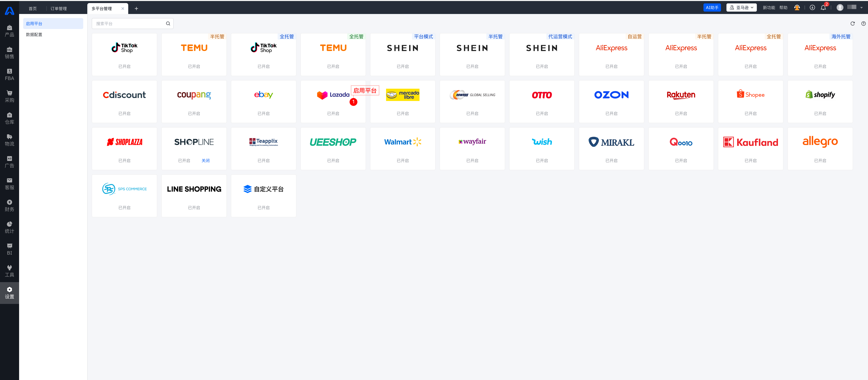This screenshot has width=868, height=380.
Task: Select the AliExpress 海外托管 card
Action: 820,55
